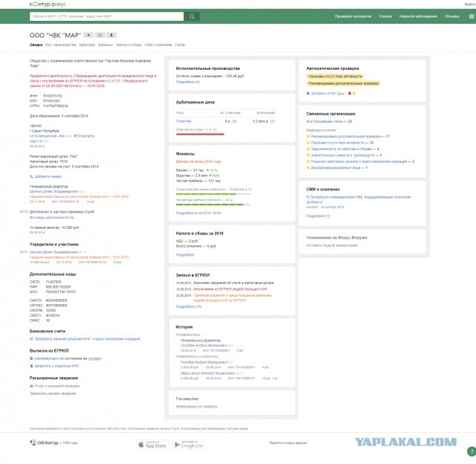This screenshot has height=464, width=476.
Task: Open Подробнее (13) under Записи в ЕГРЮЛ
Action: [x=188, y=307]
